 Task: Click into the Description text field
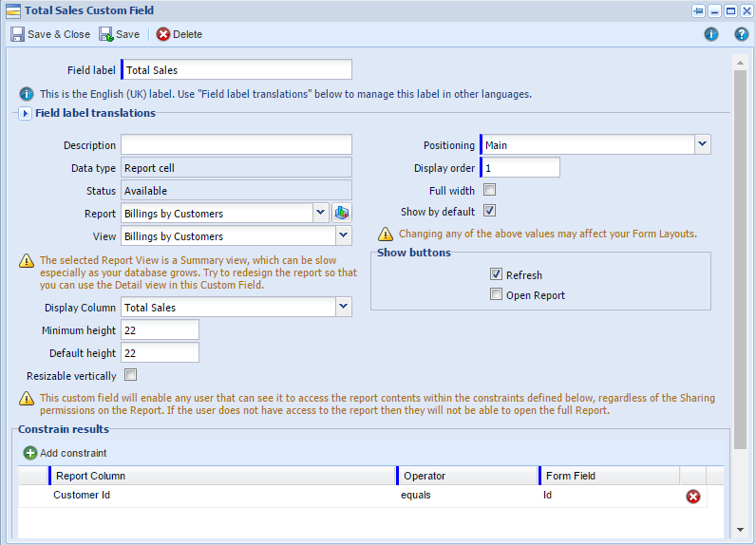point(236,145)
